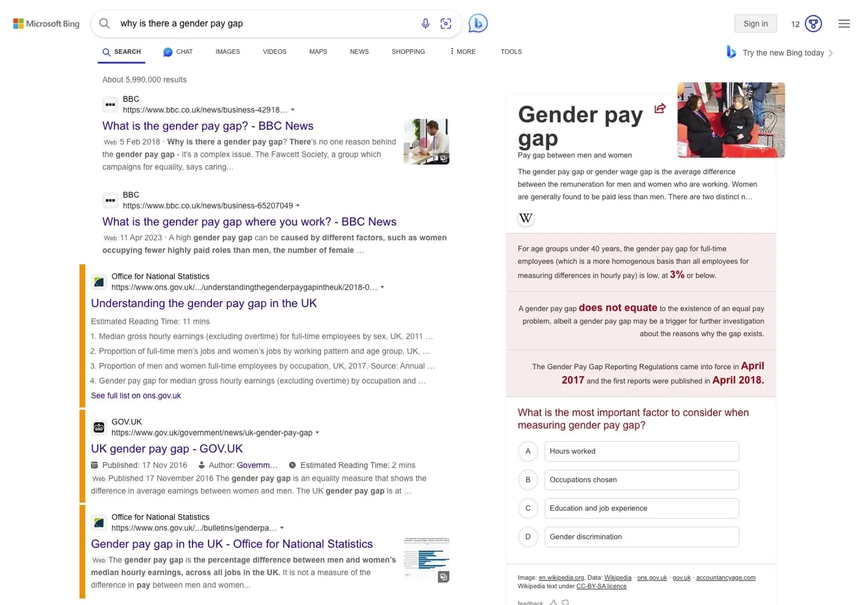The width and height of the screenshot is (868, 605).
Task: Activate voice search microphone icon
Action: 425,23
